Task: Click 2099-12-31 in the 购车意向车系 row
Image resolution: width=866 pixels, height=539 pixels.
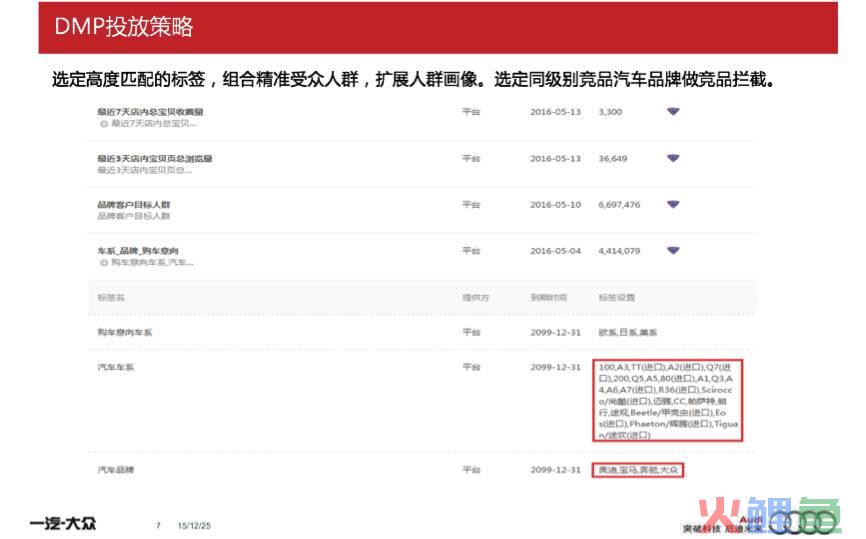Action: coord(555,332)
